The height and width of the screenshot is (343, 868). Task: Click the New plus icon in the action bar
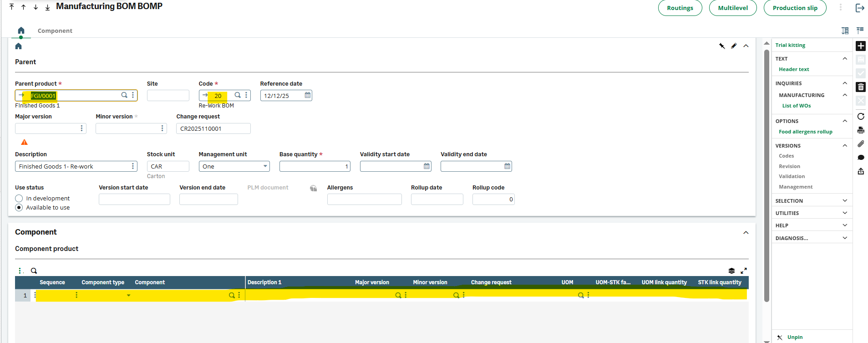pos(861,46)
